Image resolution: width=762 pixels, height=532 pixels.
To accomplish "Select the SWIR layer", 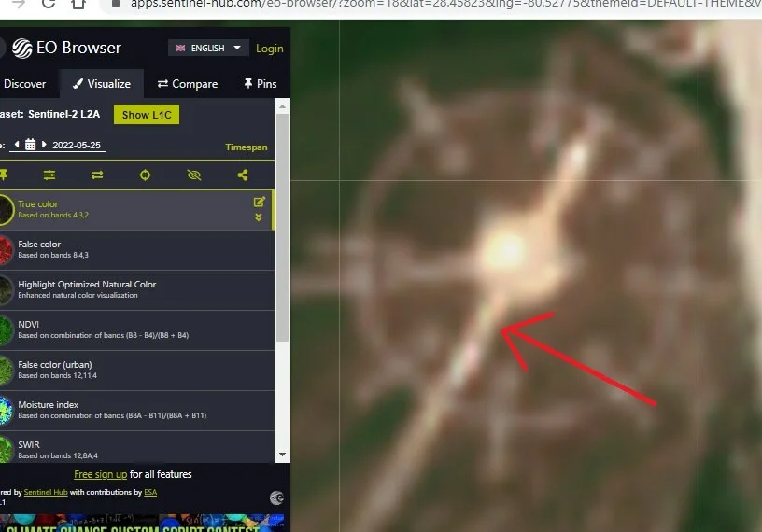I will click(x=137, y=447).
